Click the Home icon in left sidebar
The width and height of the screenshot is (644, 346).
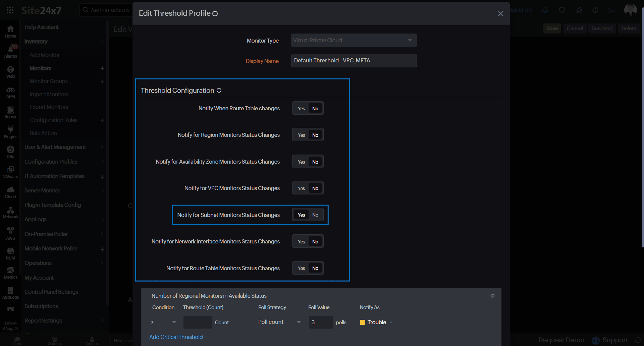pyautogui.click(x=10, y=32)
